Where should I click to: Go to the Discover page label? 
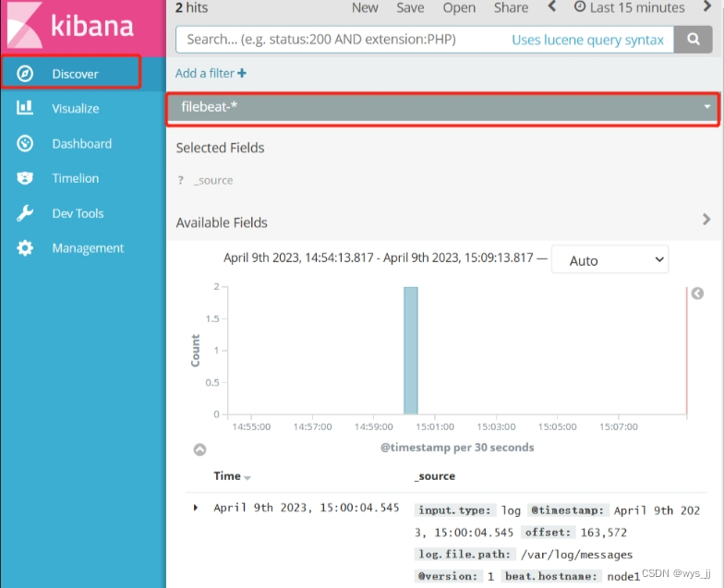76,74
